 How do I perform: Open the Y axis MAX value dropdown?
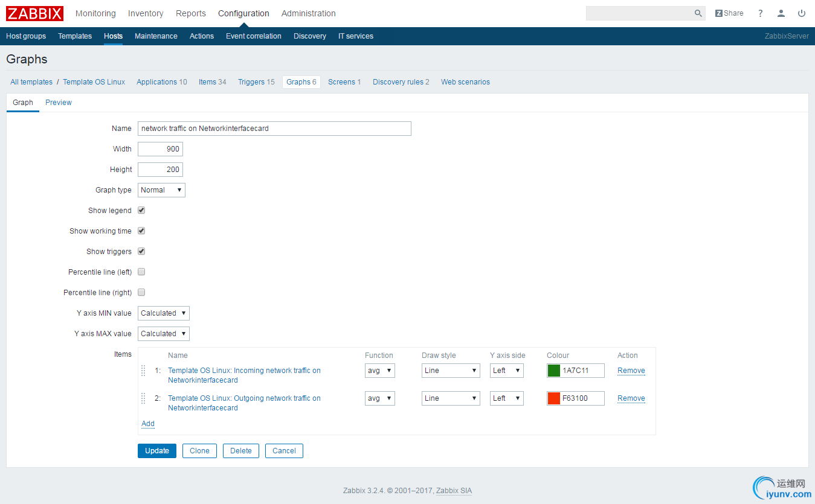[x=164, y=334]
